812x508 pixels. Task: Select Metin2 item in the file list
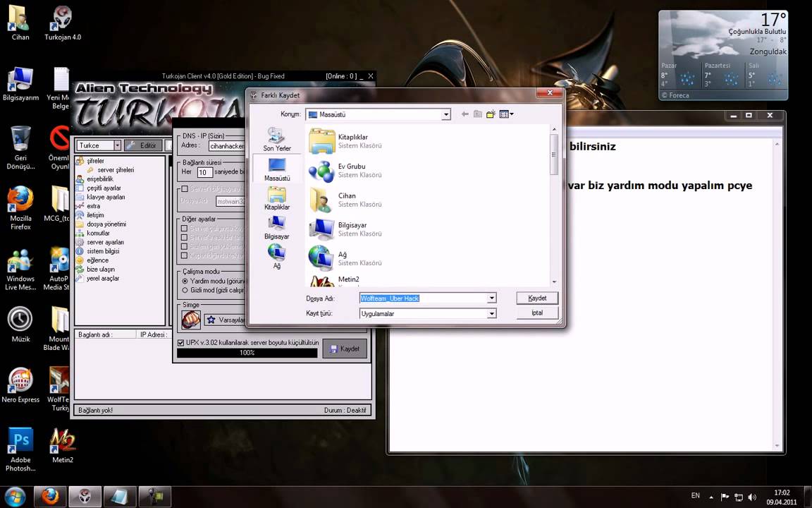335,280
